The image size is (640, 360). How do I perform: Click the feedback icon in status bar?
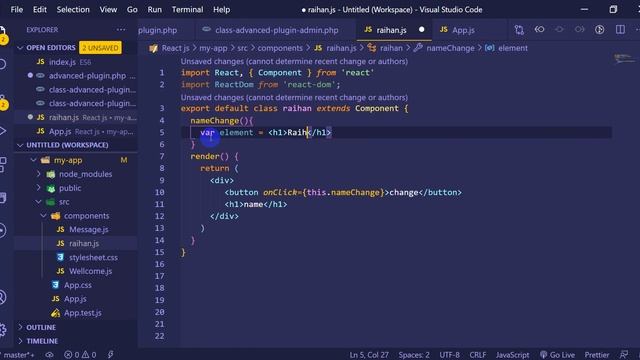point(624,355)
